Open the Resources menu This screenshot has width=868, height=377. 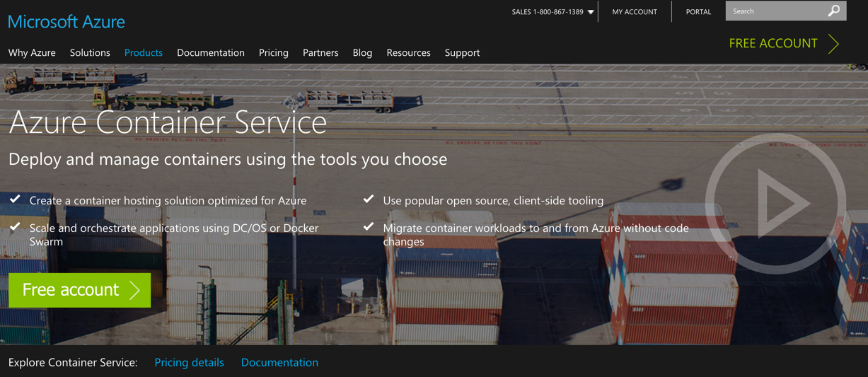pyautogui.click(x=409, y=53)
